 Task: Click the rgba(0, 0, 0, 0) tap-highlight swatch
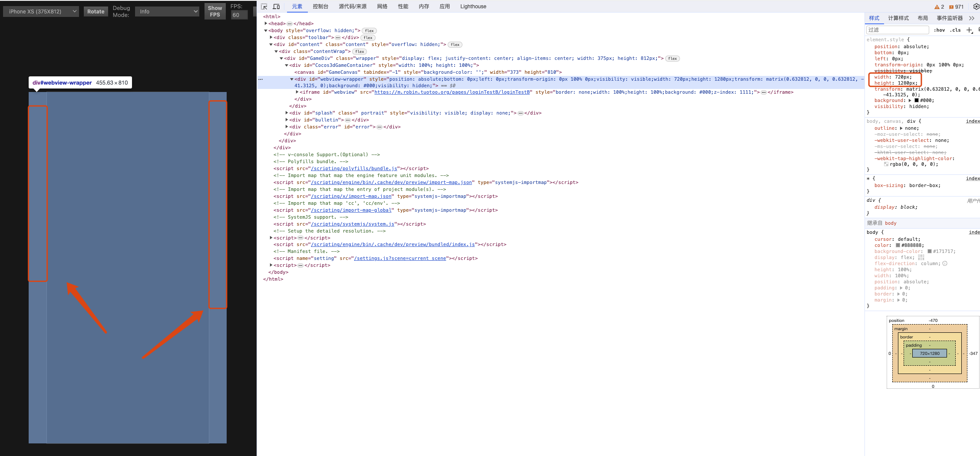coord(886,164)
